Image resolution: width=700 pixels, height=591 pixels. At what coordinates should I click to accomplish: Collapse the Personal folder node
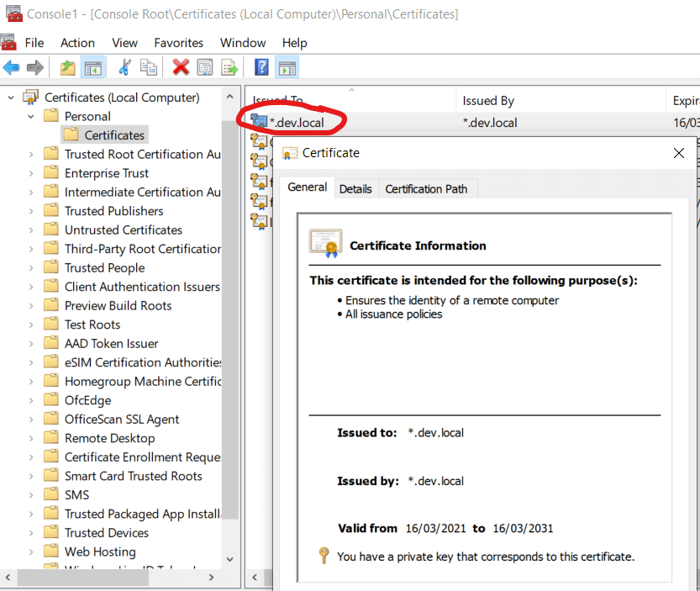point(31,117)
